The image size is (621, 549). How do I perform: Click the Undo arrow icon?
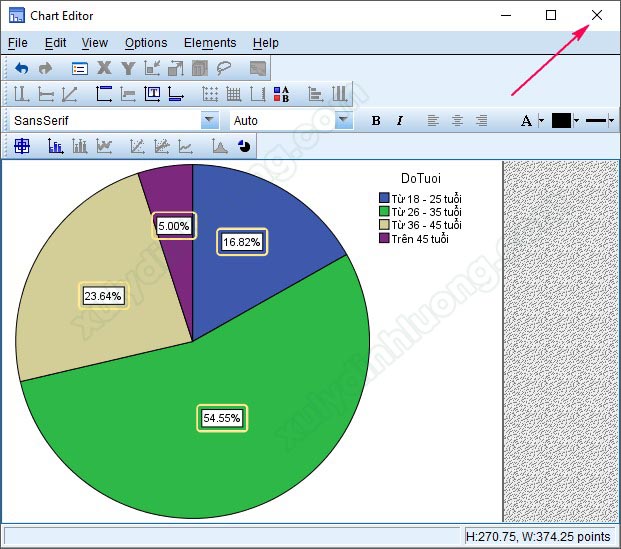point(21,68)
